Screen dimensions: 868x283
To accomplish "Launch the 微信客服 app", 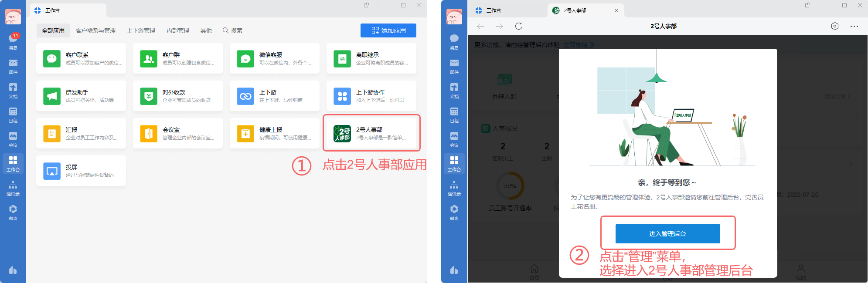I will 275,58.
